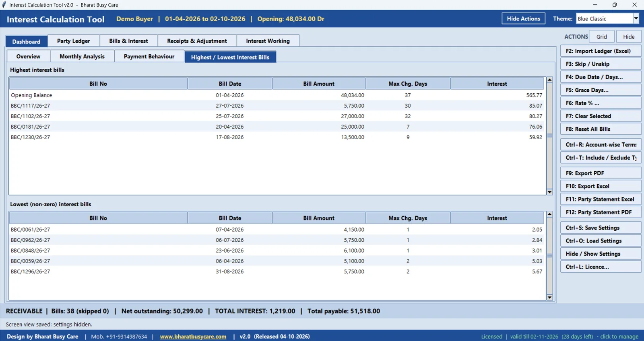Click F5: Grace Days button
The height and width of the screenshot is (341, 644).
(x=601, y=90)
